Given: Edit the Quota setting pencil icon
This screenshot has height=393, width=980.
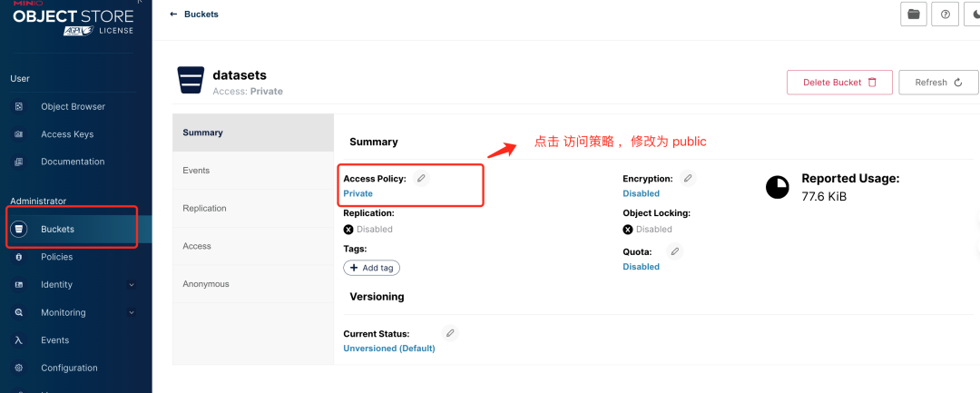Looking at the screenshot, I should coord(674,251).
